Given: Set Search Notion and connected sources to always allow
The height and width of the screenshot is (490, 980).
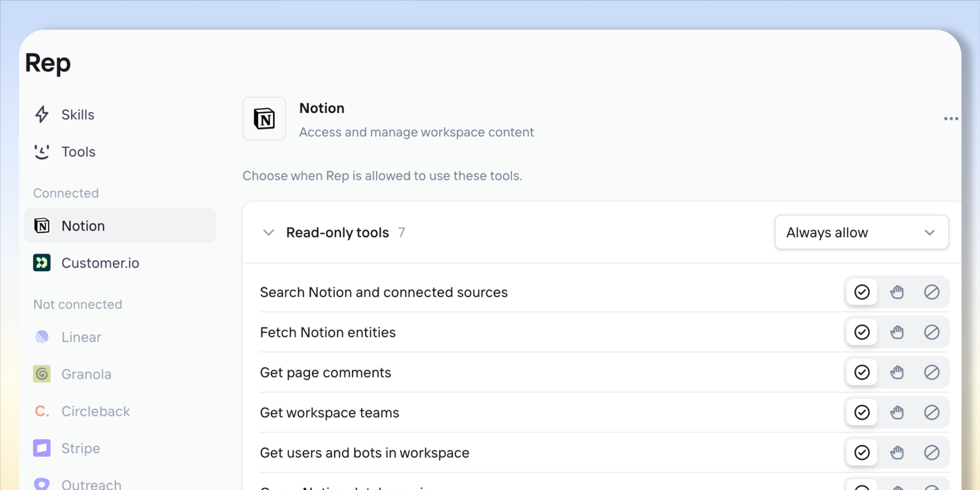Looking at the screenshot, I should (x=862, y=292).
